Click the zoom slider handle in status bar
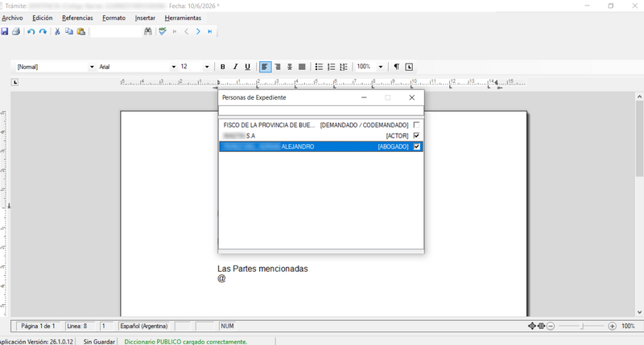 click(x=582, y=327)
